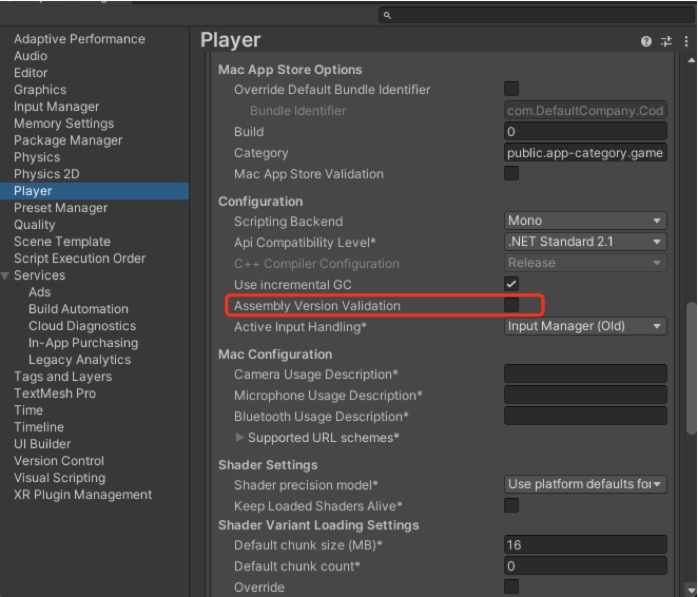Toggle Use incremental GC checkbox
The height and width of the screenshot is (597, 698).
512,285
